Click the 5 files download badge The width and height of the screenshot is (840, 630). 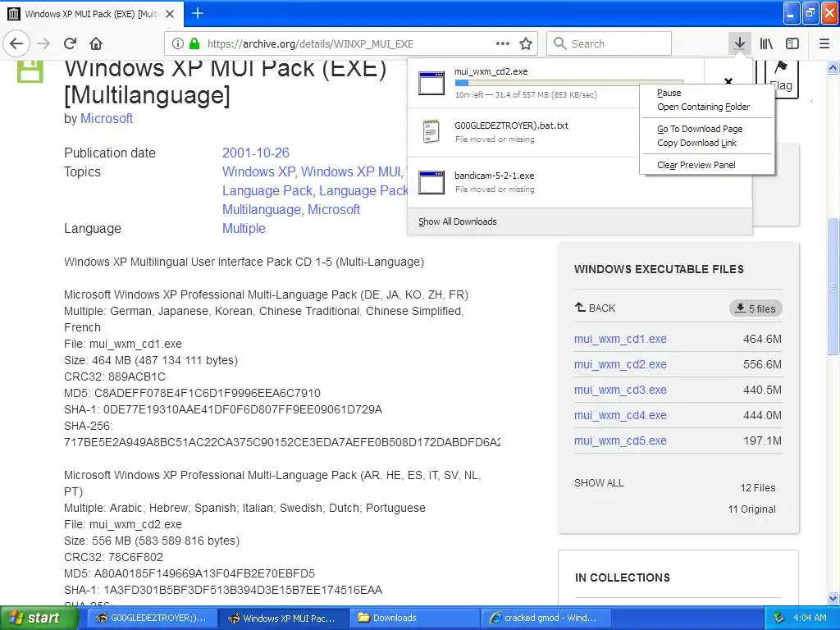756,308
